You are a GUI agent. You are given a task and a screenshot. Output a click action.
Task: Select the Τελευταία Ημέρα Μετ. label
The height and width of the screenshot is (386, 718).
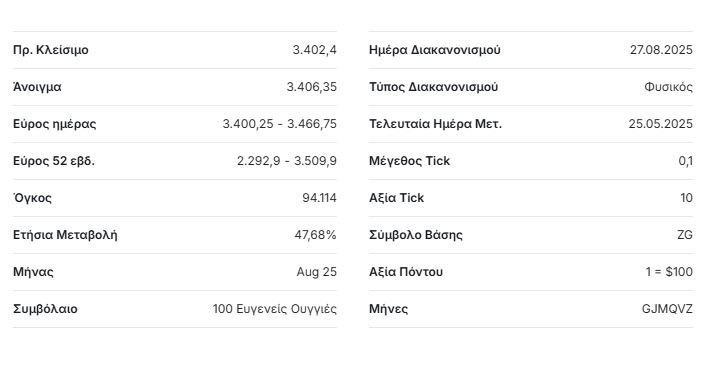(435, 124)
